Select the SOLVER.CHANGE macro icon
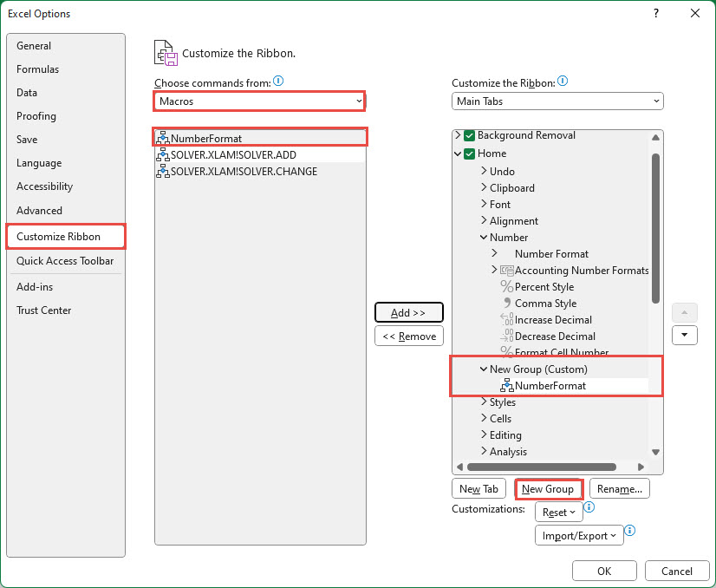Image resolution: width=716 pixels, height=588 pixels. coord(163,171)
